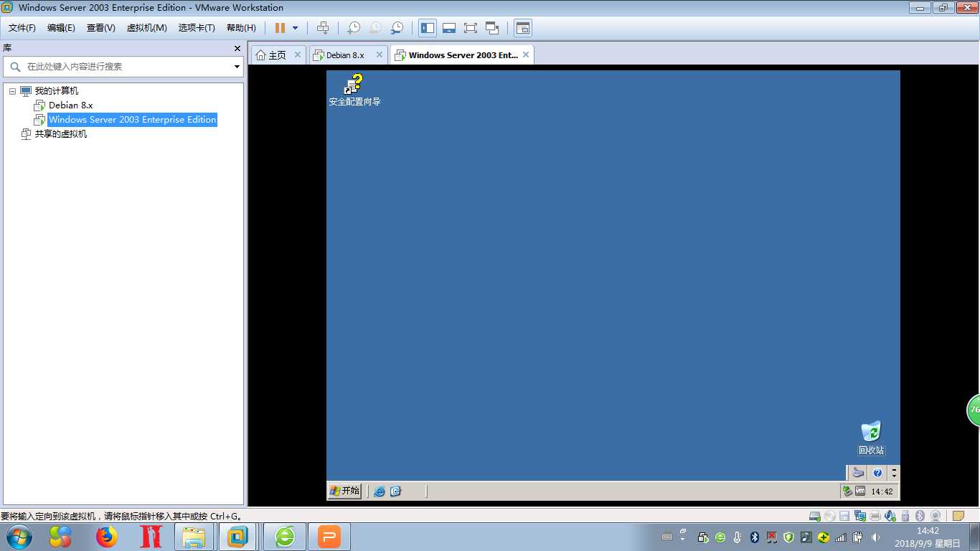Open the snapshot manager toolbar icon
Image resolution: width=980 pixels, height=551 pixels.
(x=397, y=28)
